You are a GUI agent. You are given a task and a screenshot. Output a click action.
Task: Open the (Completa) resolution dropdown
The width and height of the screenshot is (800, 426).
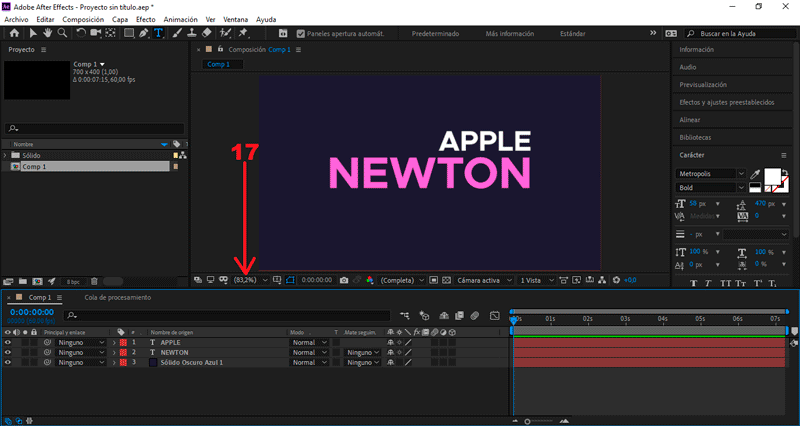pos(403,280)
